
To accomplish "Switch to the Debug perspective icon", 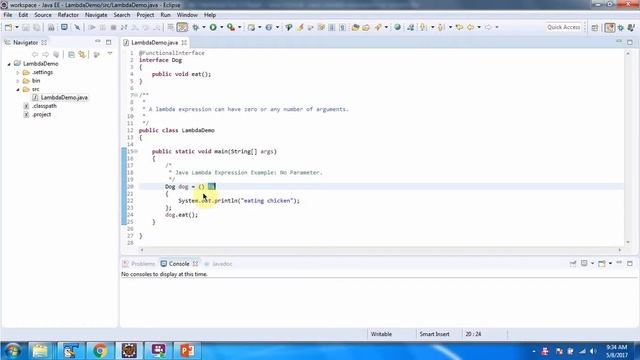I will [621, 27].
